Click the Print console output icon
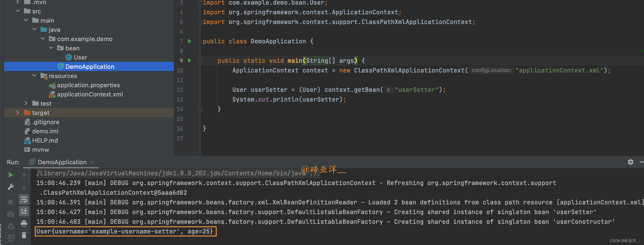 [24, 224]
